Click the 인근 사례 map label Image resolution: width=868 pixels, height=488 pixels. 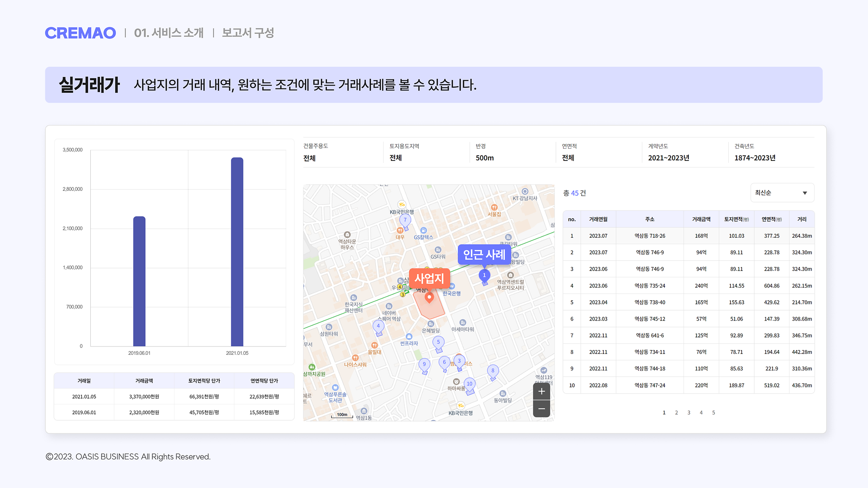coord(484,255)
